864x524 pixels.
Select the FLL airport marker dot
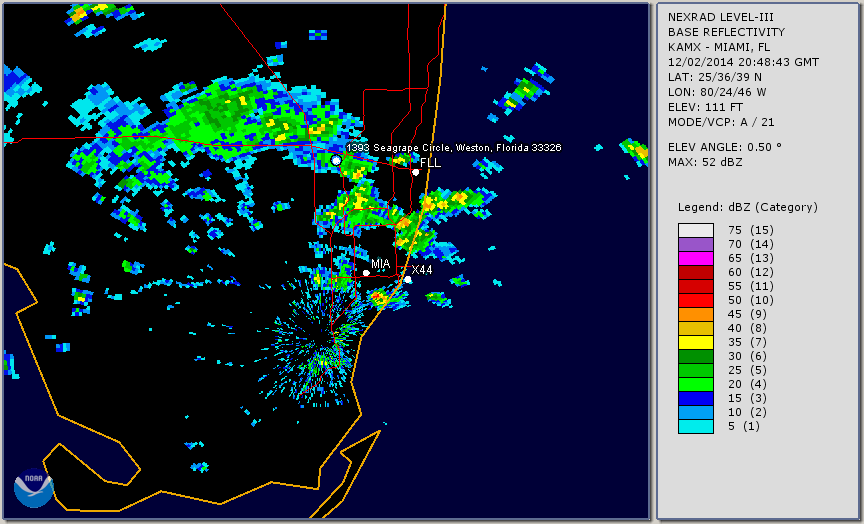tap(415, 172)
